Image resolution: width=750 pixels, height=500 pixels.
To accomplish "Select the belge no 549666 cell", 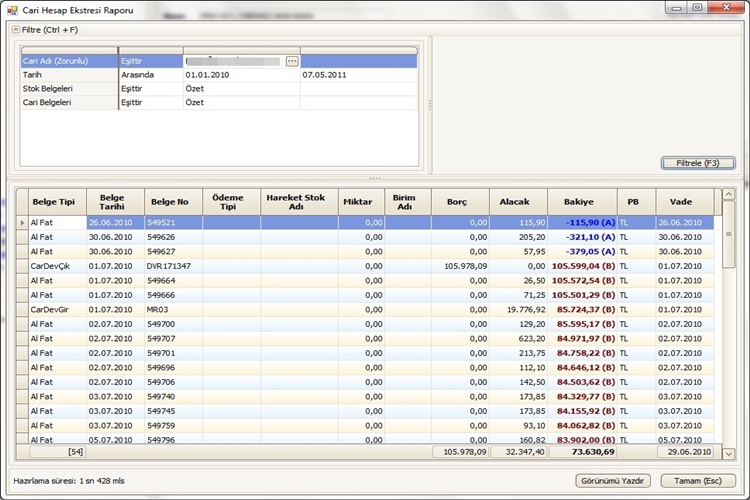I will [x=173, y=295].
